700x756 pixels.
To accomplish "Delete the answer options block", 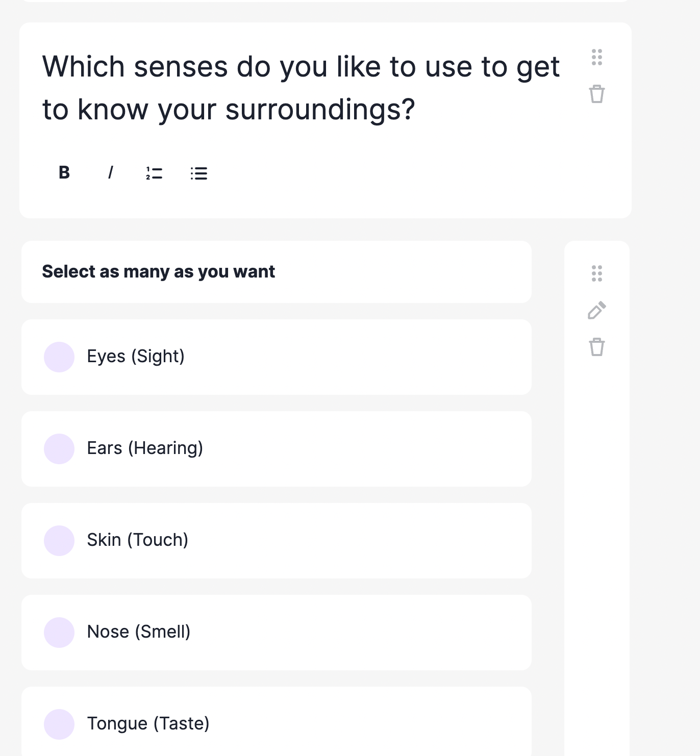I will (597, 347).
